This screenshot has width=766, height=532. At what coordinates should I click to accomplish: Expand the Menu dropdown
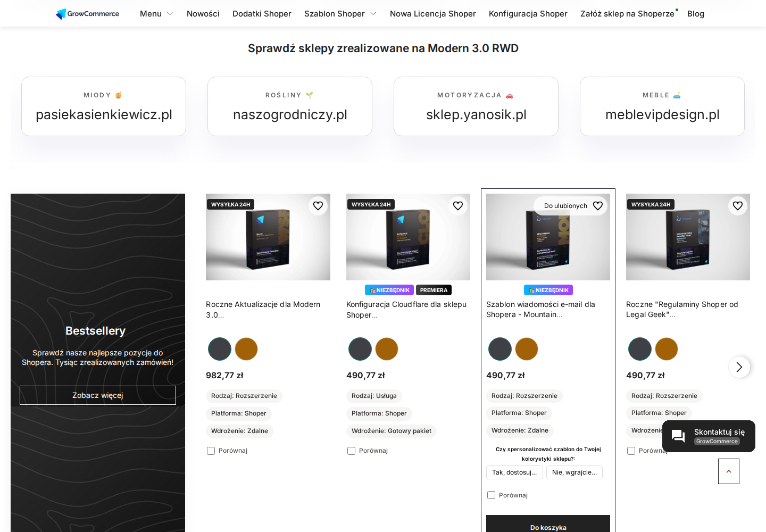tap(156, 14)
